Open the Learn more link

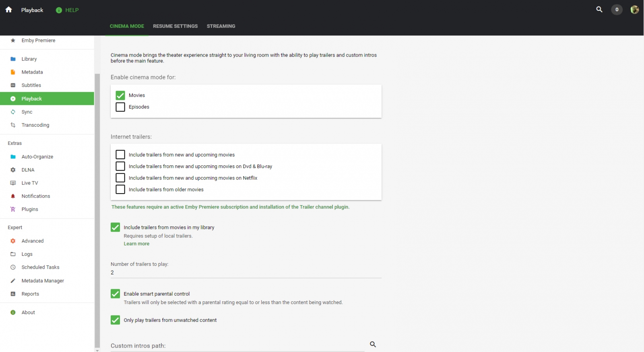pyautogui.click(x=136, y=244)
